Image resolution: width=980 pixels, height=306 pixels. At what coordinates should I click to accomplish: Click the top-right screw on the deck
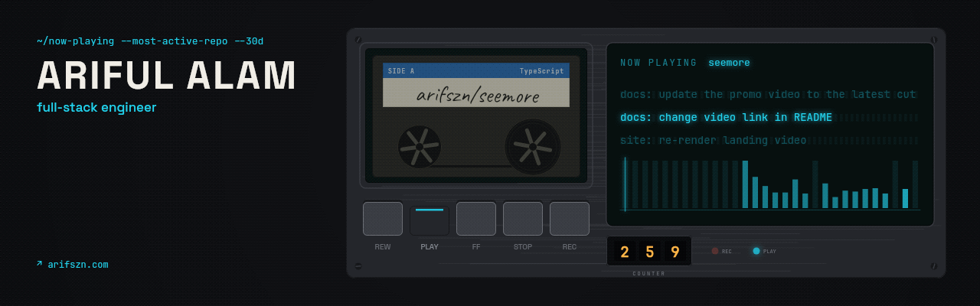[933, 40]
